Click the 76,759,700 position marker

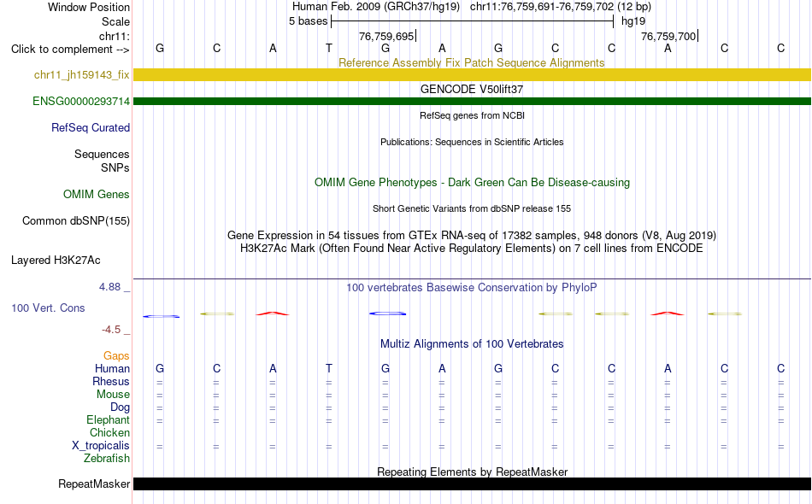point(669,36)
